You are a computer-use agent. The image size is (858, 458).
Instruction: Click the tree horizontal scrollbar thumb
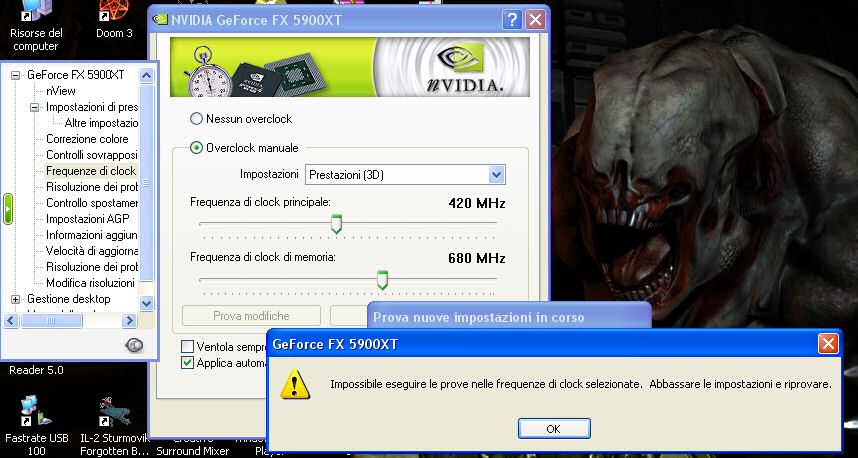[51, 321]
